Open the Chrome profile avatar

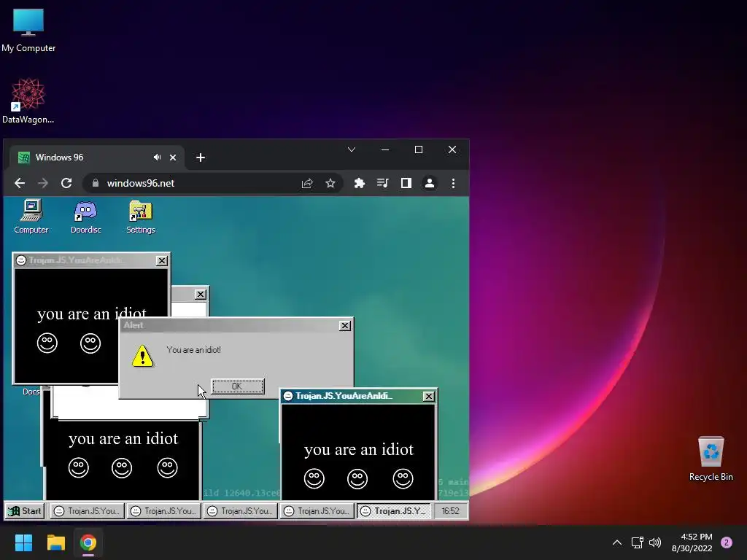429,183
